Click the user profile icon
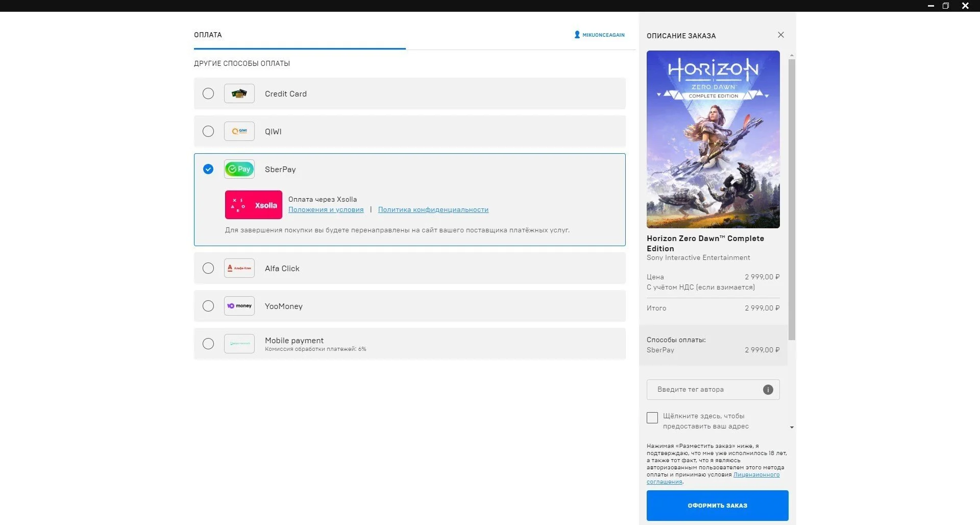Viewport: 980px width, 525px height. 577,35
